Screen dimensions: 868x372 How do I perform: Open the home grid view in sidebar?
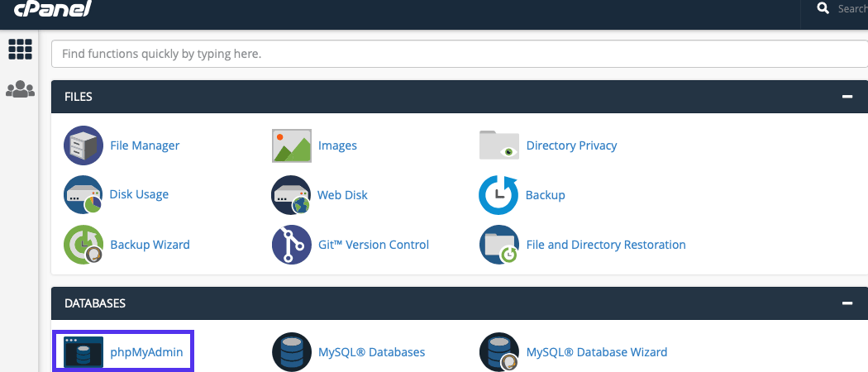pos(20,50)
